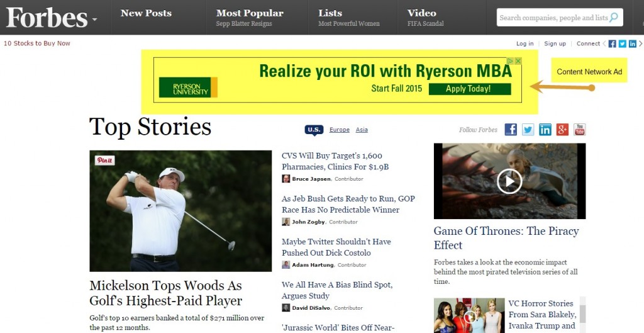Open VC Horror Stories thumbnail image
Screen dimensions: 644x333
[x=469, y=315]
